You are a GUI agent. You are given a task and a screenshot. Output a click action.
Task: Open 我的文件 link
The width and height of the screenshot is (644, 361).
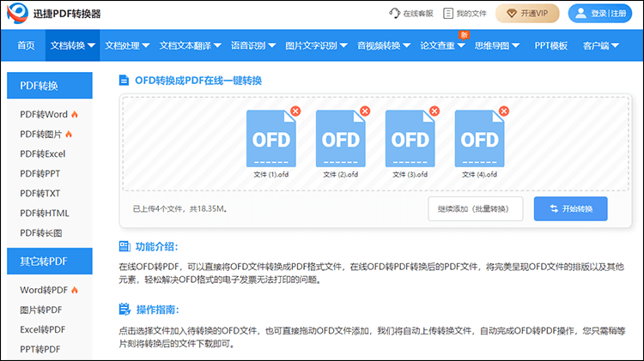tap(465, 14)
